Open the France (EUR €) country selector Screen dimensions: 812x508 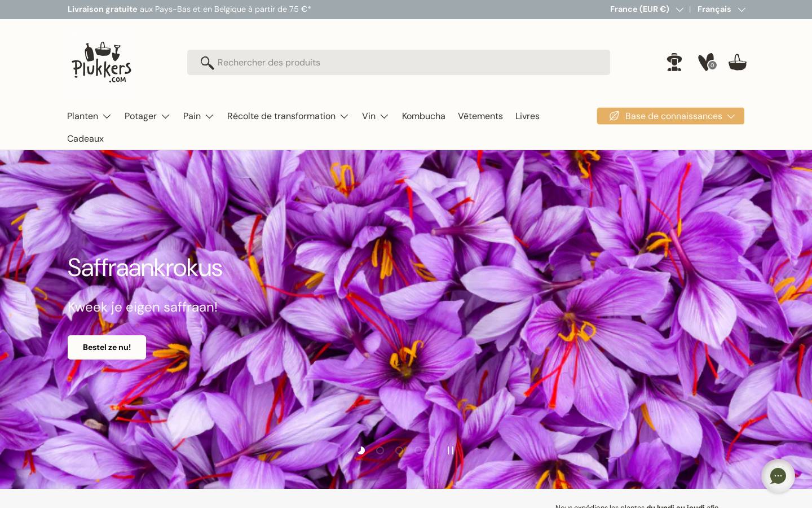pos(646,9)
